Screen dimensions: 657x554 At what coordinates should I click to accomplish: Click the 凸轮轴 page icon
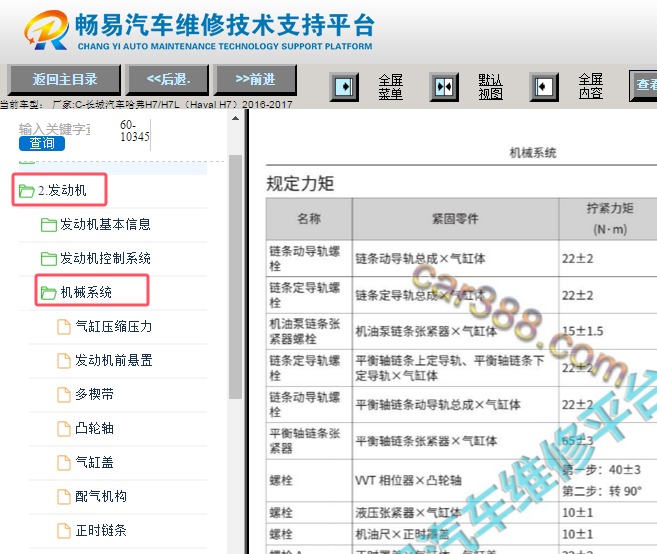click(x=64, y=429)
